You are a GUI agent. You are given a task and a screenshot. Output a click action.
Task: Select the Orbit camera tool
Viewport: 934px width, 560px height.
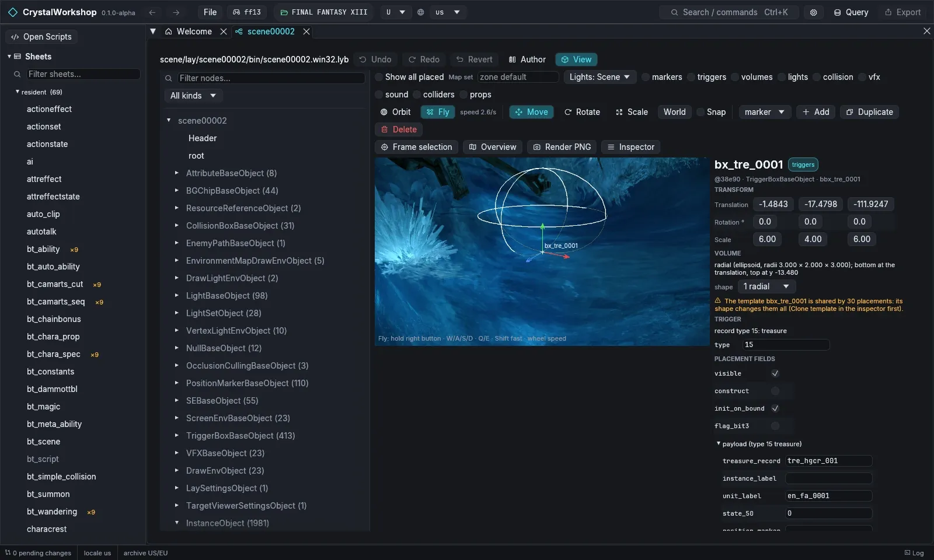[x=396, y=112]
